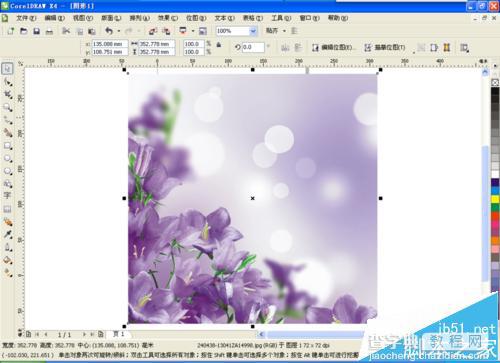Pick the yellow swatch in the palette
Screen dimensions: 500x363
click(x=495, y=199)
